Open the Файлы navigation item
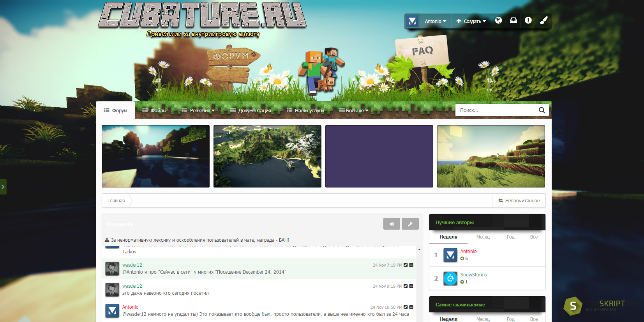The height and width of the screenshot is (322, 644). click(x=154, y=110)
